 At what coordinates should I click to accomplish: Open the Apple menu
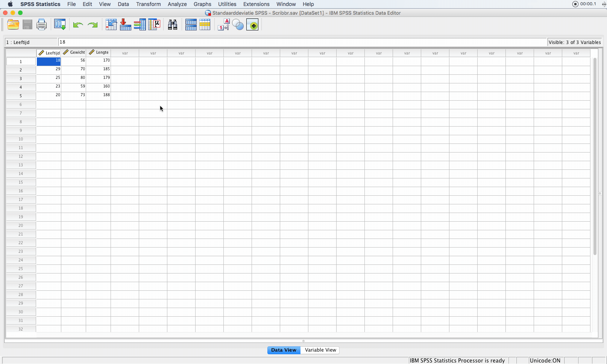click(10, 4)
